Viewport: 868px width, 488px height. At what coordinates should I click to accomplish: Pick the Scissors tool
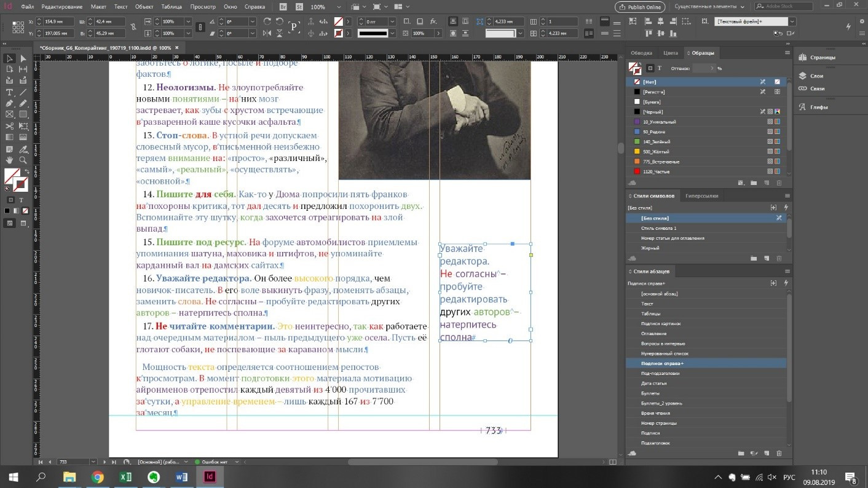(9, 125)
